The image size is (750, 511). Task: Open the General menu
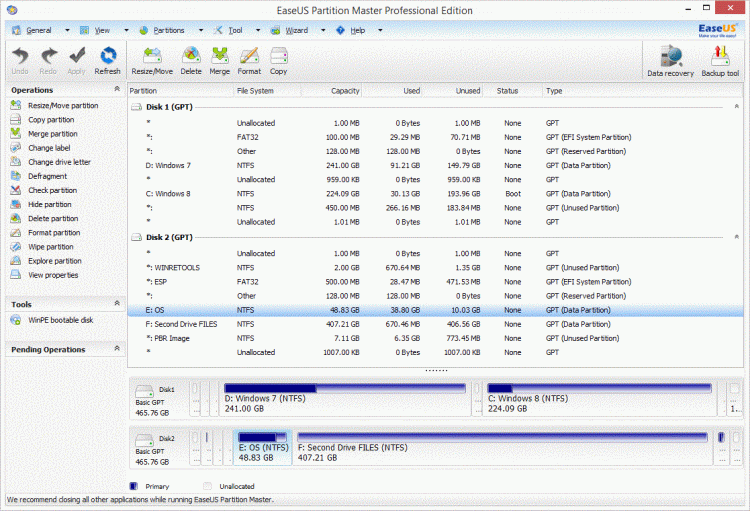(38, 30)
